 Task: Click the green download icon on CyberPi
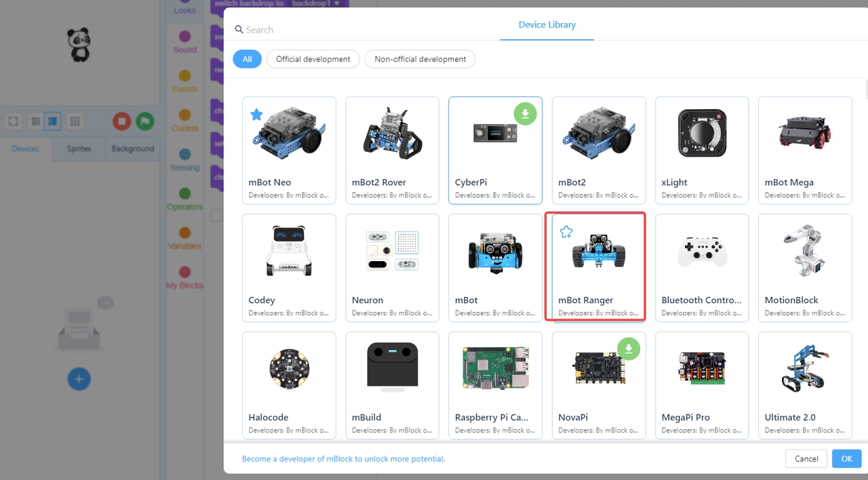click(525, 114)
